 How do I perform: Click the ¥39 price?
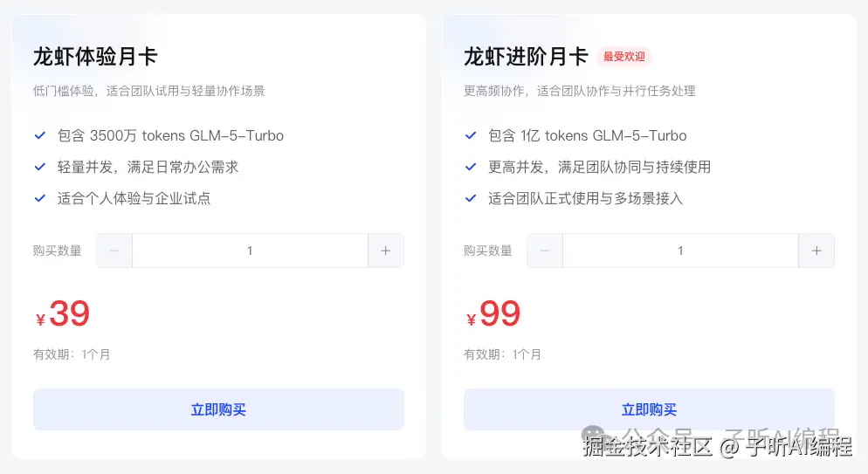click(64, 314)
